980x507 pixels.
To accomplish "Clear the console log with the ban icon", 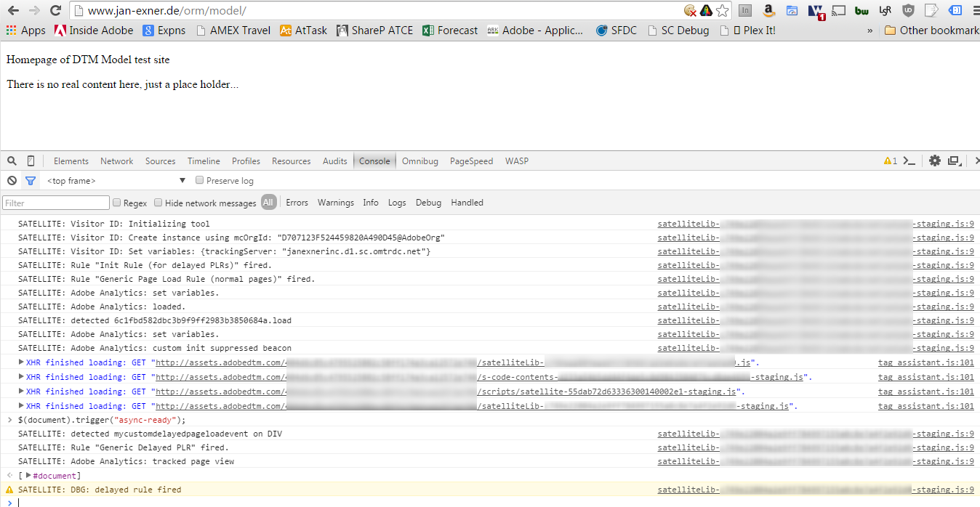I will pyautogui.click(x=12, y=181).
